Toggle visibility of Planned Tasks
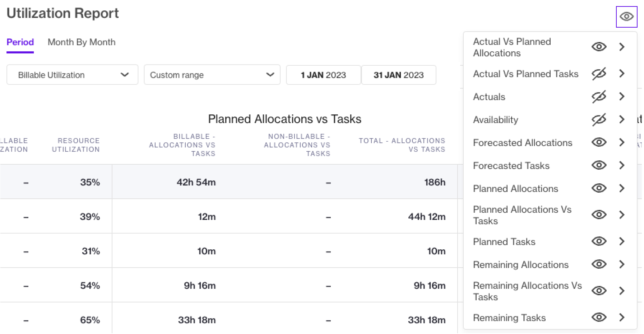644x334 pixels. [x=599, y=241]
